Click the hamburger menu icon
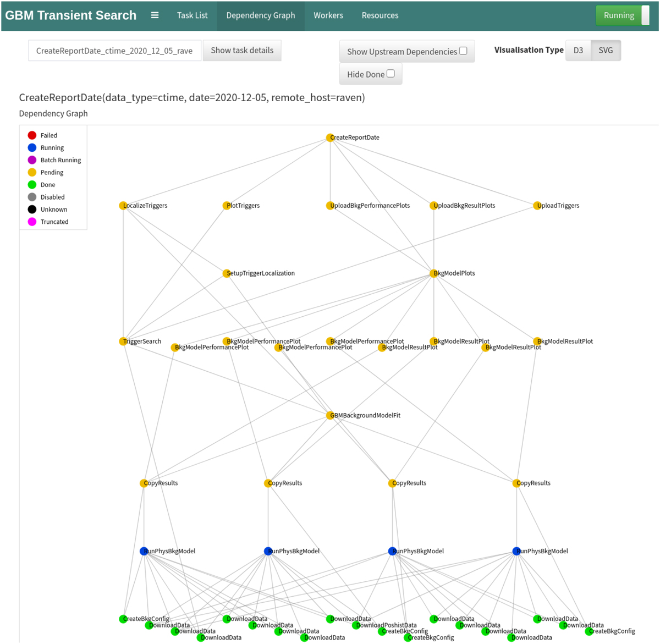Image resolution: width=660 pixels, height=644 pixels. (x=155, y=15)
